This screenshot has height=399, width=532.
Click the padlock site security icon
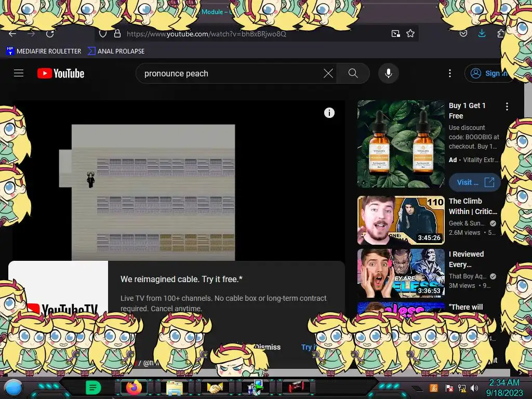click(117, 34)
